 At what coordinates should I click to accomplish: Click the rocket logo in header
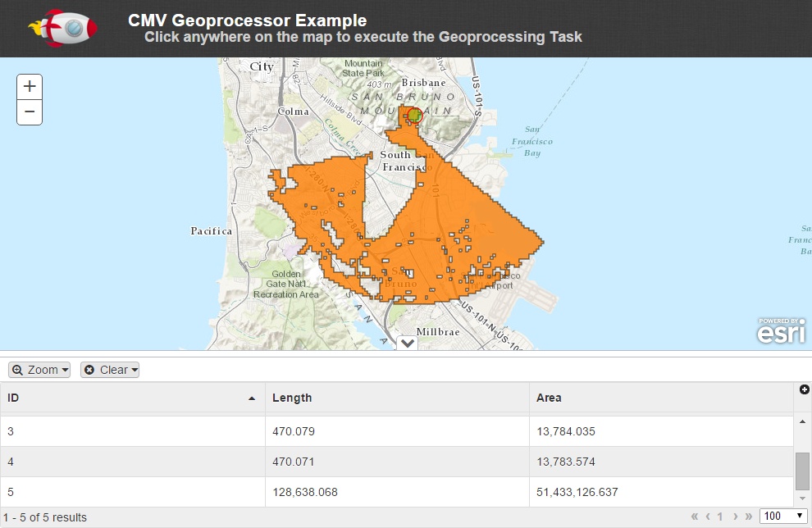click(63, 28)
